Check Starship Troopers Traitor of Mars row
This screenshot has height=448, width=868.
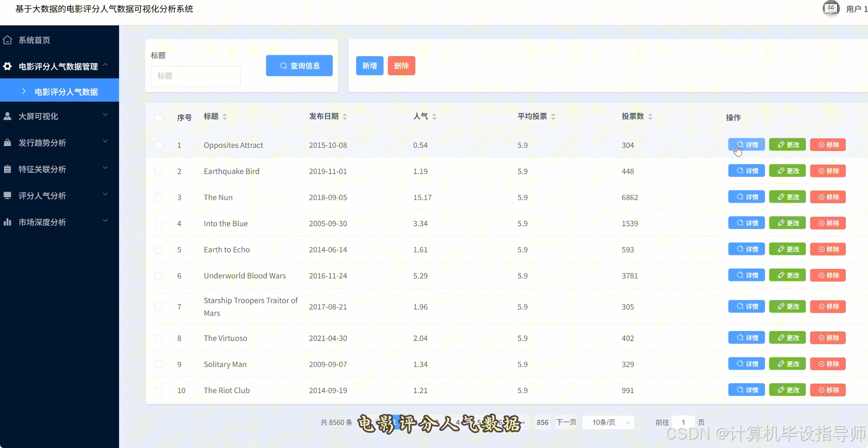pyautogui.click(x=159, y=307)
